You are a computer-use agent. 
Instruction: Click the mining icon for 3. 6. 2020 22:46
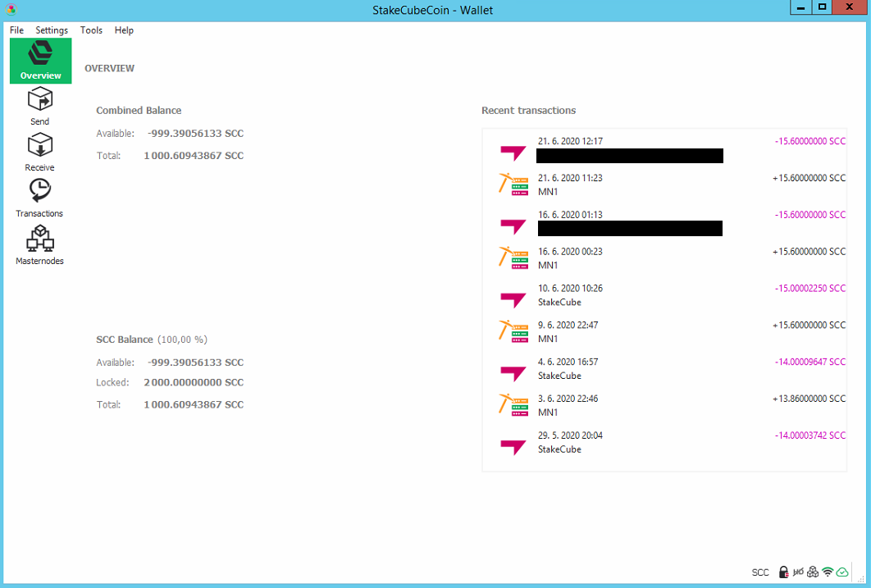pyautogui.click(x=513, y=405)
